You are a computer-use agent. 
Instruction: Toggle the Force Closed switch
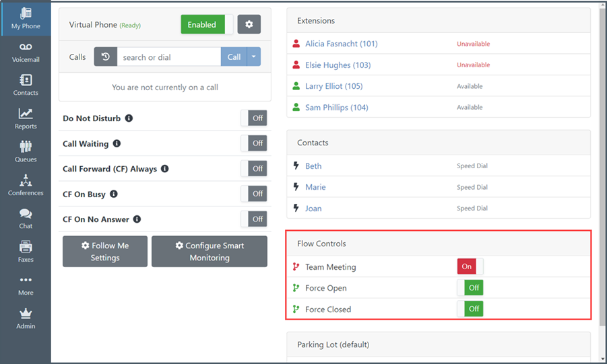point(470,310)
